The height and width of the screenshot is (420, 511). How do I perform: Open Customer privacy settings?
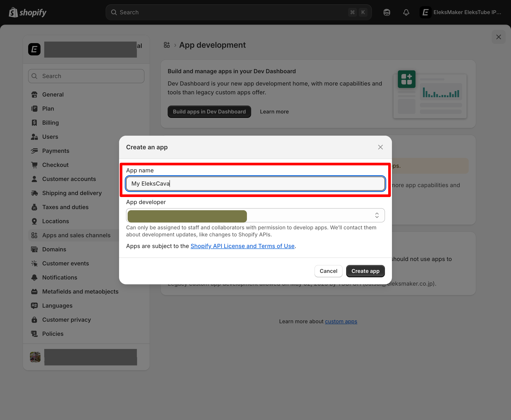66,320
